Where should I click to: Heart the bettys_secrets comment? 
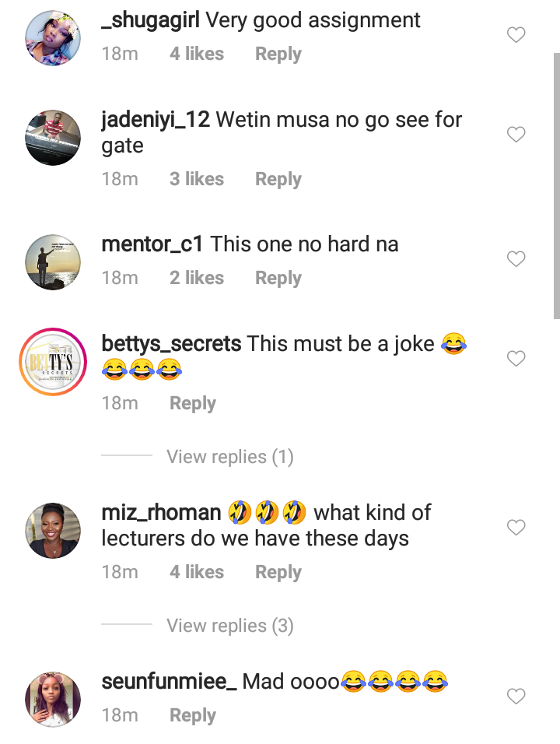click(516, 359)
